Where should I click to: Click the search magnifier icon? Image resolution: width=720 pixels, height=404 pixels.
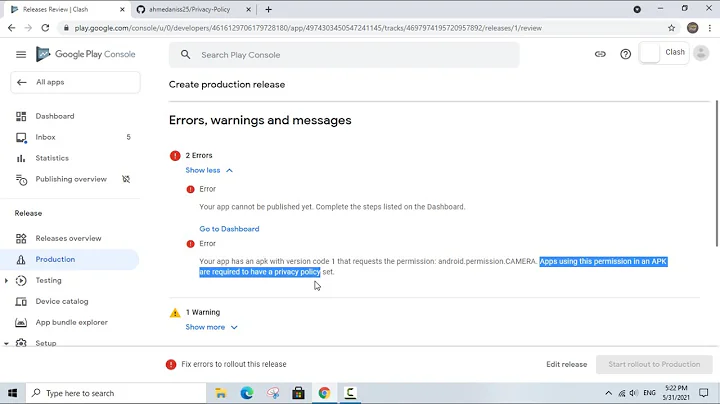click(x=185, y=55)
